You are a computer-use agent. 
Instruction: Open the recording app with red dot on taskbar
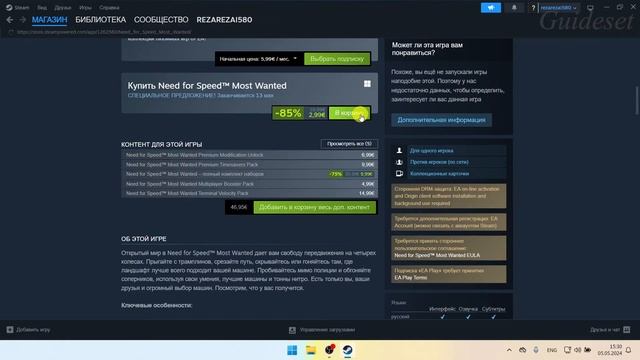click(329, 350)
